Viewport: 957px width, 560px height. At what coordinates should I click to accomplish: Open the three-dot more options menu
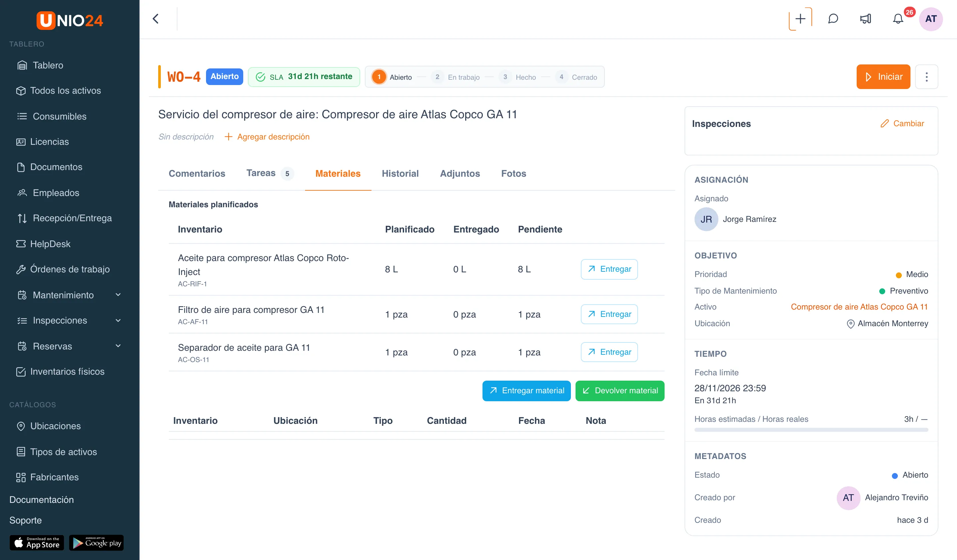coord(926,77)
